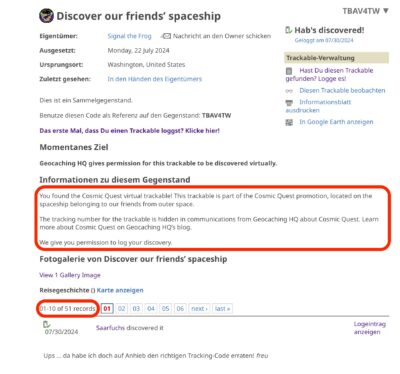
Task: Jump to 'last »' records page
Action: tap(222, 308)
